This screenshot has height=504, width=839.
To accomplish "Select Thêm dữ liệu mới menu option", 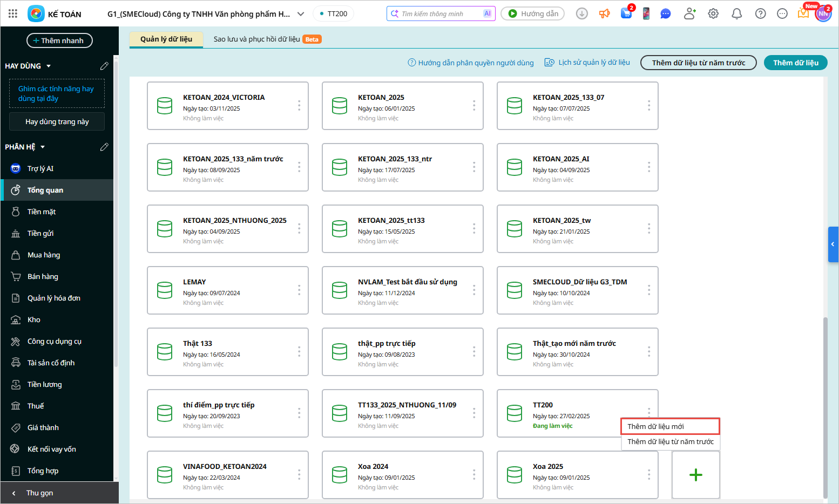I will [x=669, y=426].
